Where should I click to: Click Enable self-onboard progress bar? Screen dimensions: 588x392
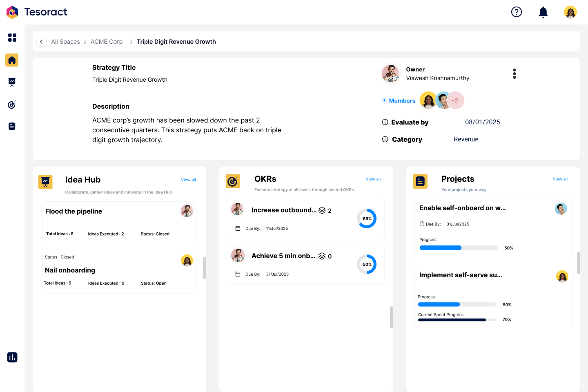tap(459, 248)
